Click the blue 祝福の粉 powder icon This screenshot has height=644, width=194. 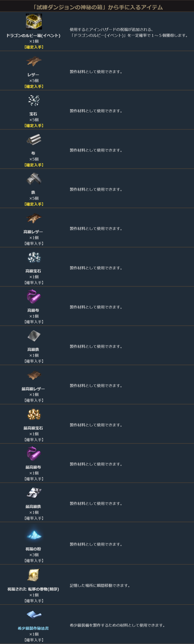point(34,535)
